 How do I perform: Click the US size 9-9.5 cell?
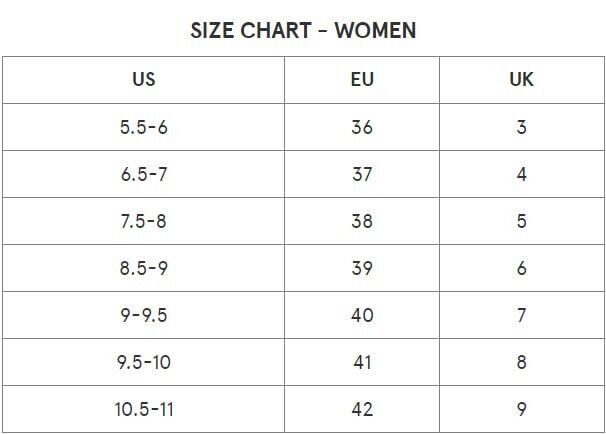coord(143,315)
